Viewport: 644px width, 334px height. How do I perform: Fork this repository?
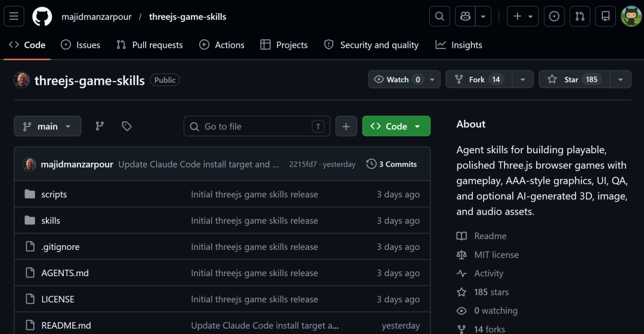point(479,79)
